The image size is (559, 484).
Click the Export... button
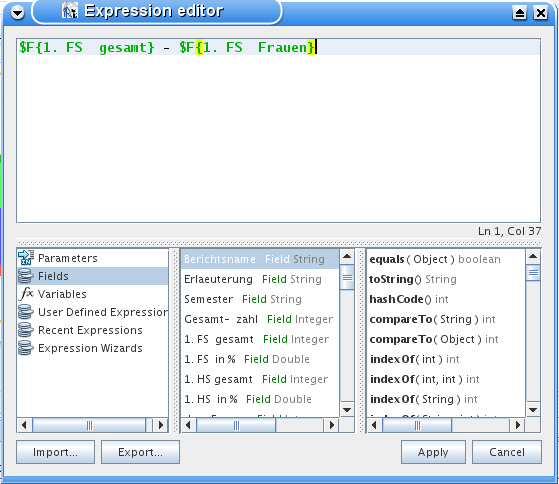(x=140, y=452)
